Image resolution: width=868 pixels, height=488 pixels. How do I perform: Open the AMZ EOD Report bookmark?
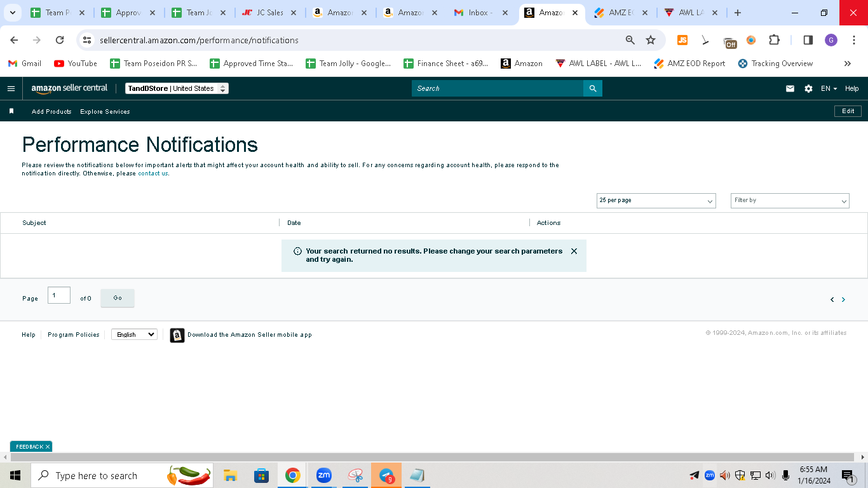[689, 64]
